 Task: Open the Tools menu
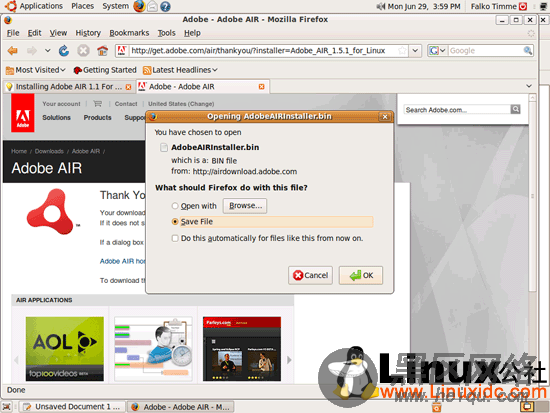pos(166,33)
